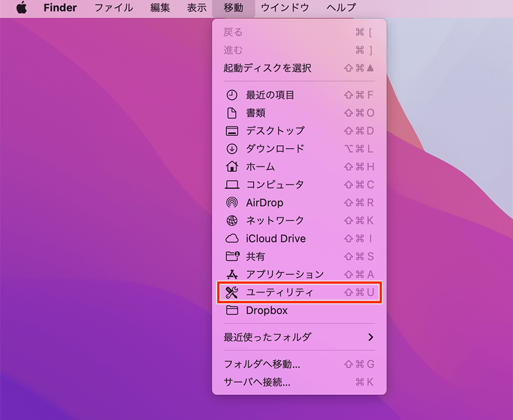This screenshot has width=513, height=420.
Task: Click the desktop icon beside デスクトップ
Action: click(232, 131)
